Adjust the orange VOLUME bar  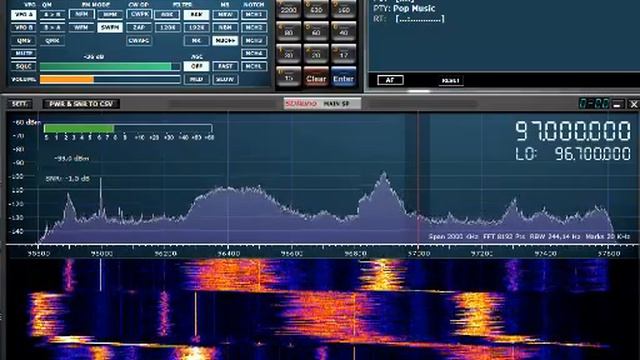pyautogui.click(x=110, y=80)
